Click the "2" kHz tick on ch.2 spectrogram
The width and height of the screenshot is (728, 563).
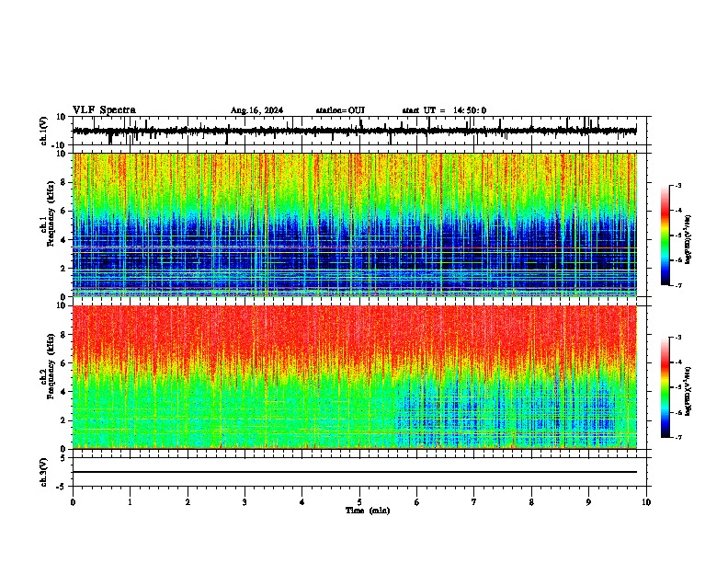63,420
